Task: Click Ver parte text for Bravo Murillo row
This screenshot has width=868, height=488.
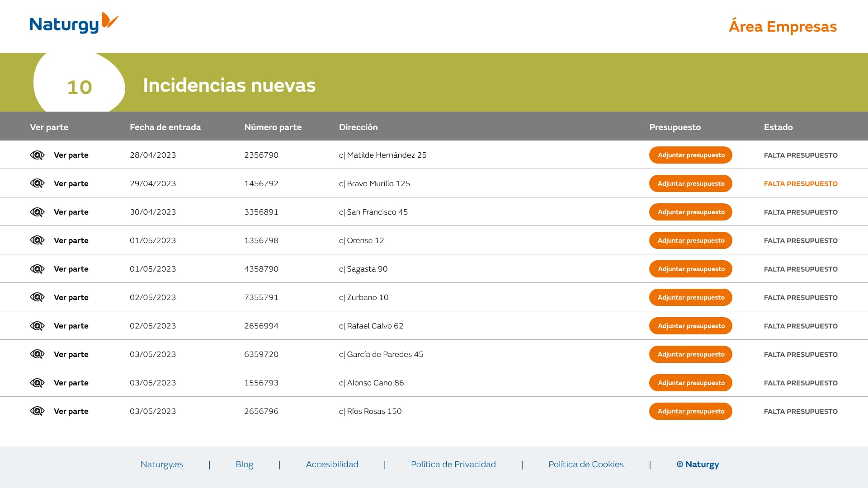Action: click(x=71, y=183)
